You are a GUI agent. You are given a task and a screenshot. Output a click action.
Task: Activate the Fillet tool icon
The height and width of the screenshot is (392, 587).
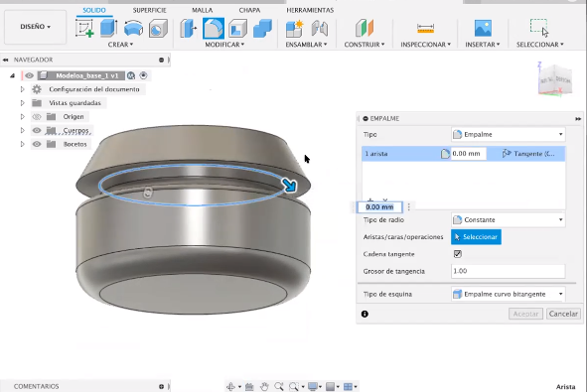[214, 29]
